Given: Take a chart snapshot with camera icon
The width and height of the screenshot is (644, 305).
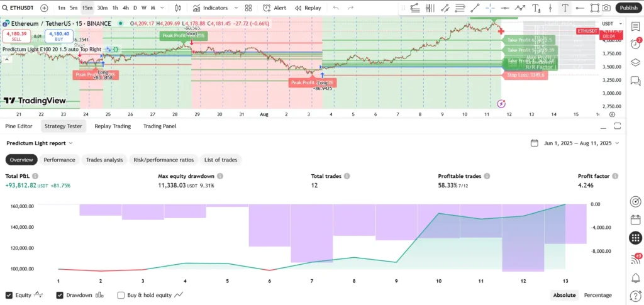Looking at the screenshot, I should [606, 8].
